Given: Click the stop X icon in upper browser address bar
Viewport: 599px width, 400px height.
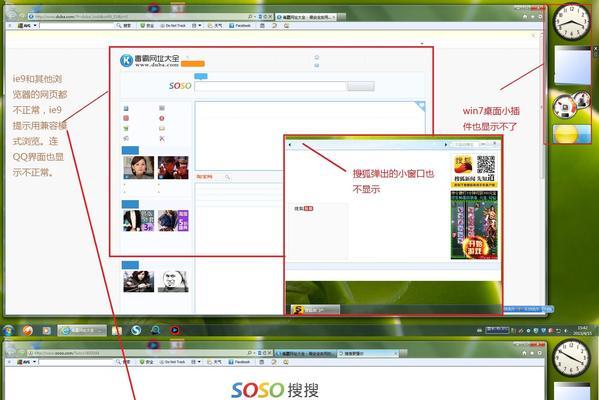Looking at the screenshot, I should click(270, 16).
